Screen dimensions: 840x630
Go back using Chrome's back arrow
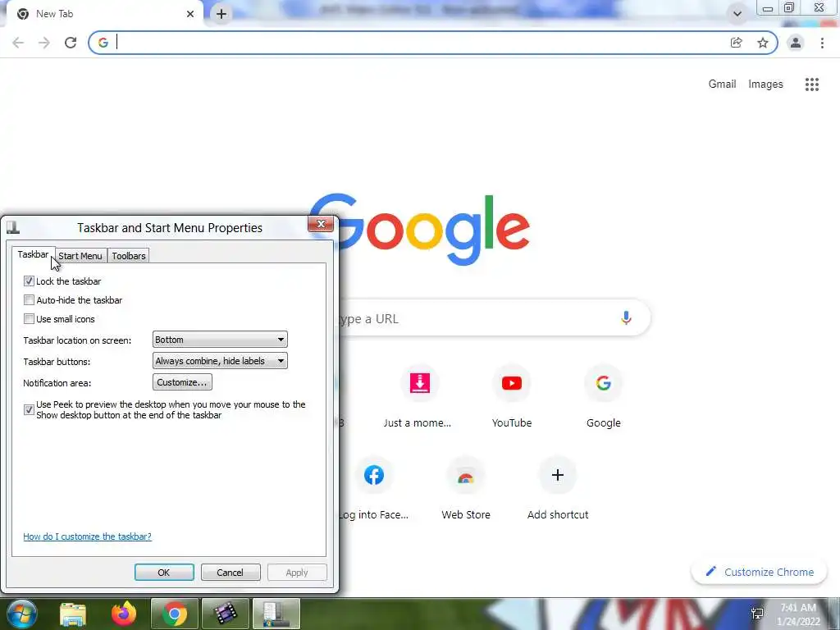(18, 43)
